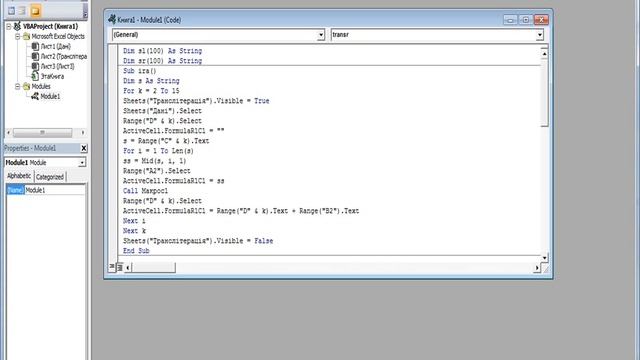Select Лист3 (Лист3) sheet icon

36,66
